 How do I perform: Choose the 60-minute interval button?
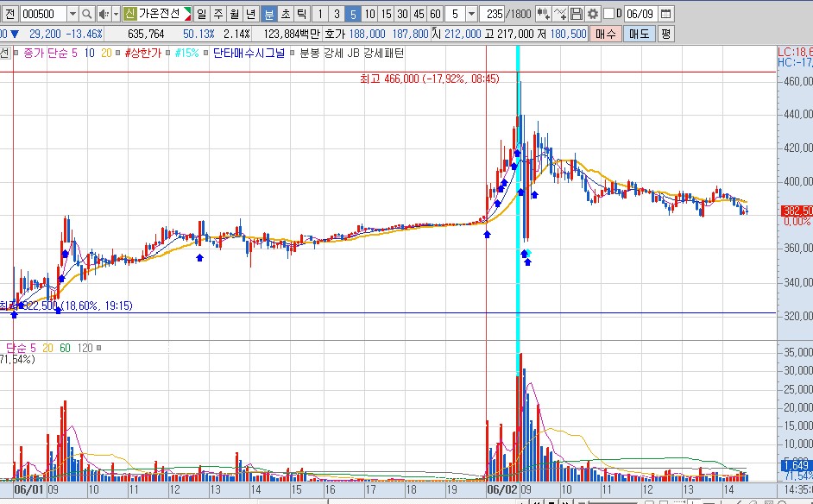[x=436, y=14]
